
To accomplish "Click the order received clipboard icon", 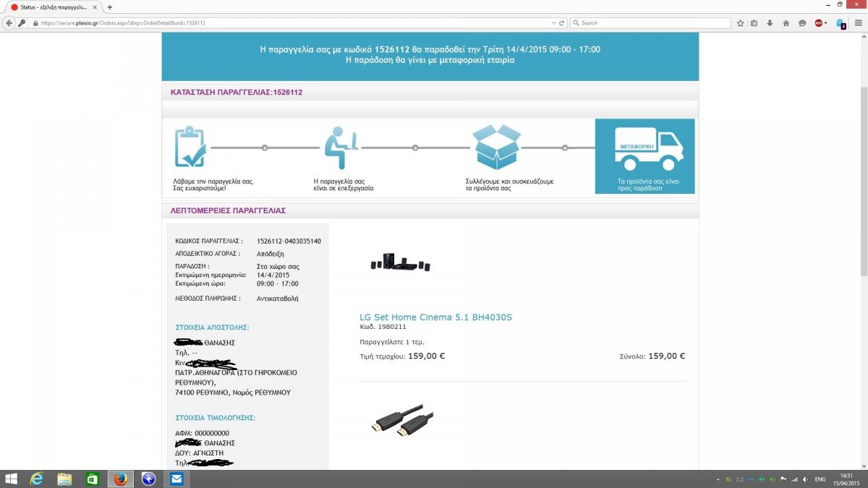I will (190, 147).
